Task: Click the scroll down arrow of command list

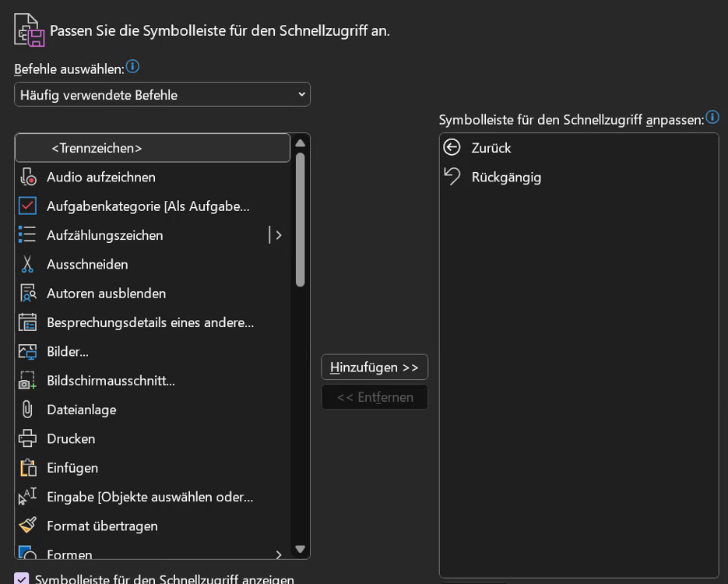Action: [301, 549]
